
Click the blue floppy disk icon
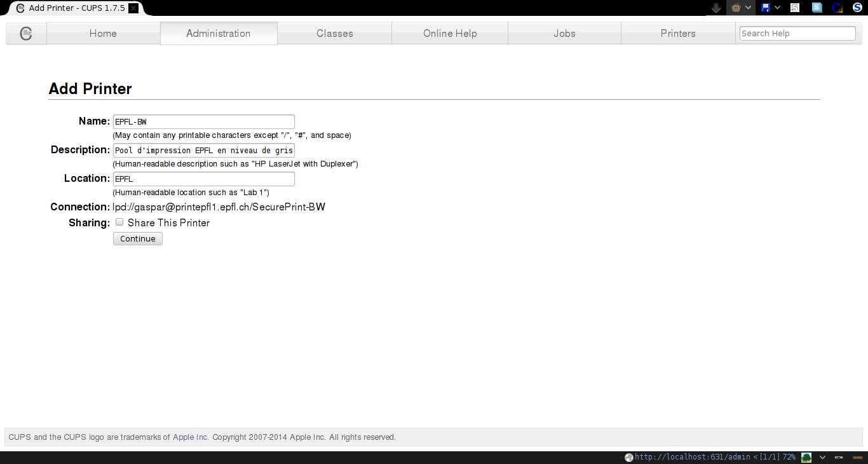tap(766, 8)
